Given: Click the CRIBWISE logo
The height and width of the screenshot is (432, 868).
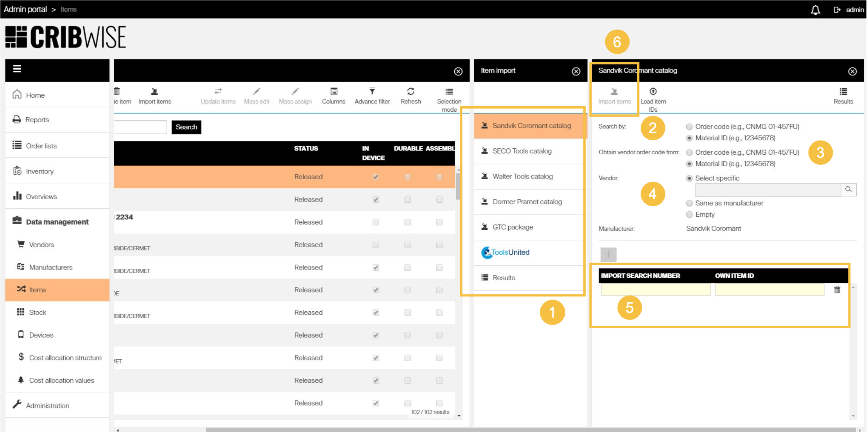Looking at the screenshot, I should [x=66, y=37].
